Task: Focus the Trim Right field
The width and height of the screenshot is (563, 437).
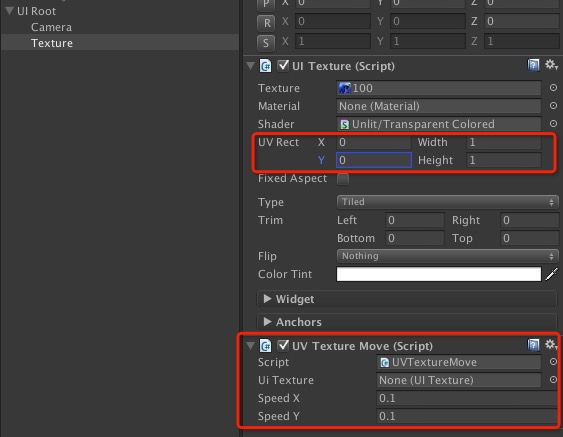Action: point(530,220)
